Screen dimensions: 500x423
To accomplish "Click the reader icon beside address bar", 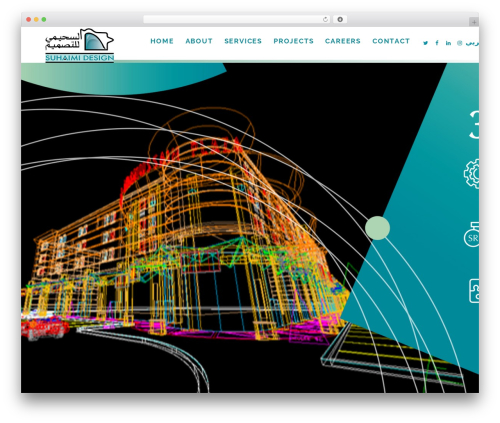I will pyautogui.click(x=340, y=20).
